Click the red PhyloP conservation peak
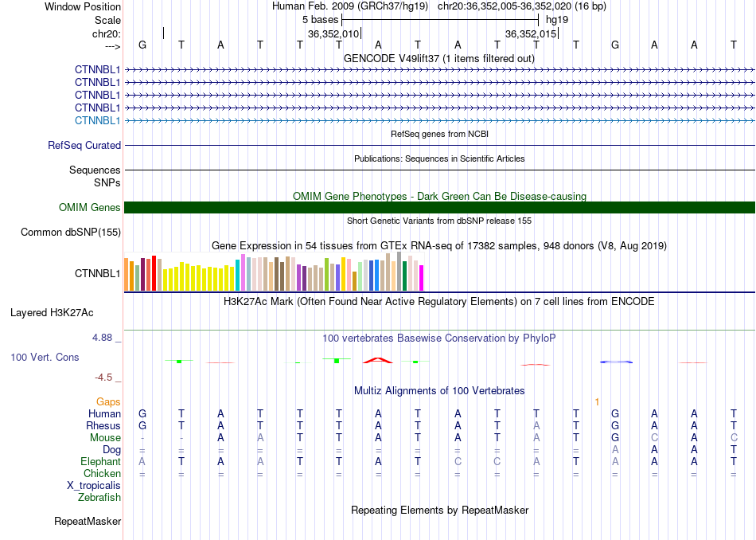 (378, 360)
